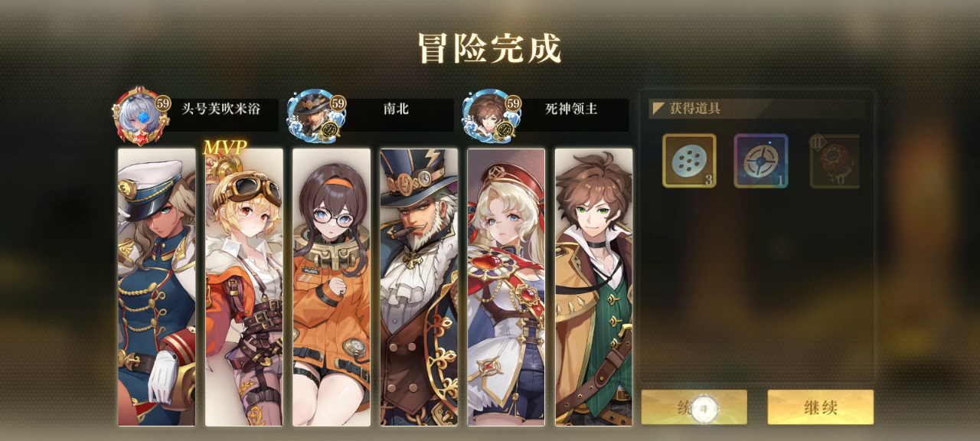Click the player name 死神领主
The width and height of the screenshot is (980, 441).
(x=571, y=109)
